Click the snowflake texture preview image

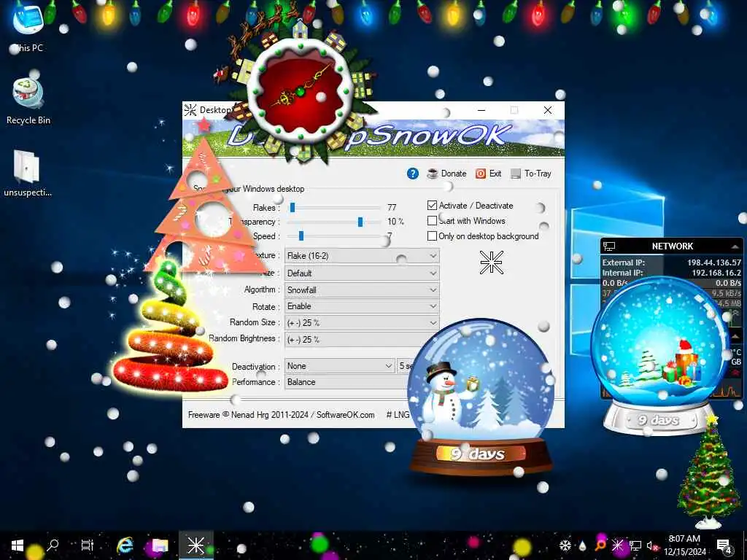pos(491,262)
